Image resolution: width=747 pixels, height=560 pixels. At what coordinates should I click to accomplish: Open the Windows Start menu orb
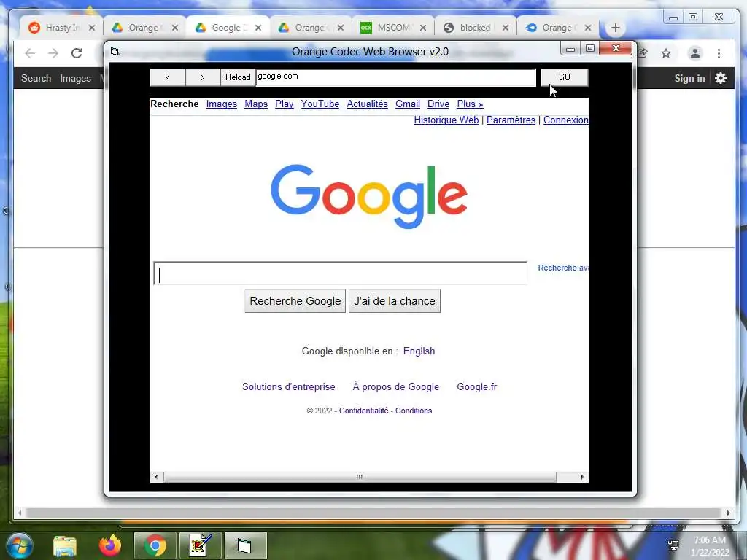tap(20, 545)
